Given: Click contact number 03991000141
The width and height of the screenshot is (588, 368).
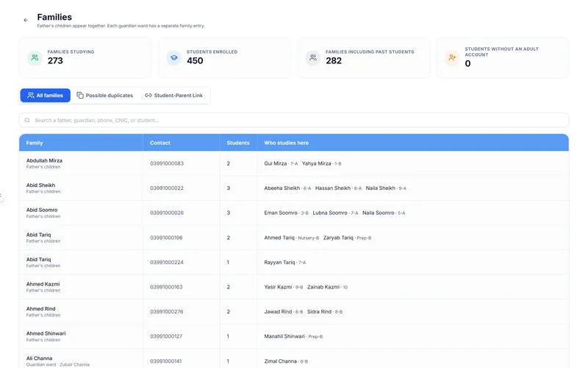Looking at the screenshot, I should pos(166,361).
